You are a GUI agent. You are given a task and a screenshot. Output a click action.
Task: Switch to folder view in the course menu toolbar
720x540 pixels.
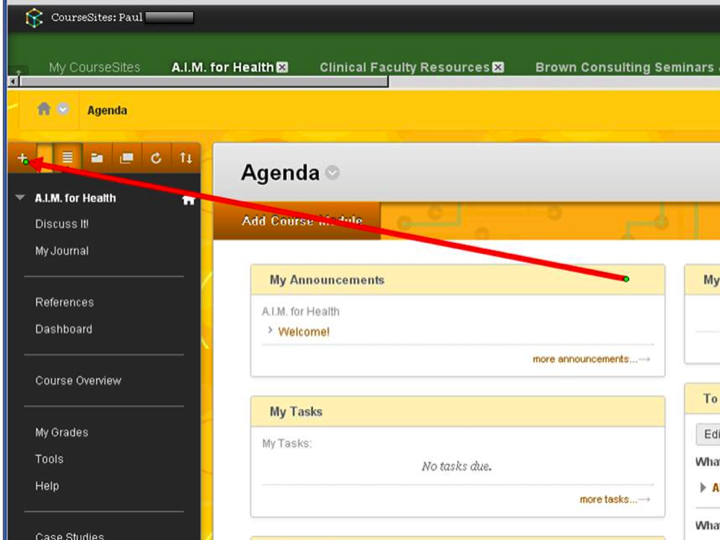click(x=97, y=158)
